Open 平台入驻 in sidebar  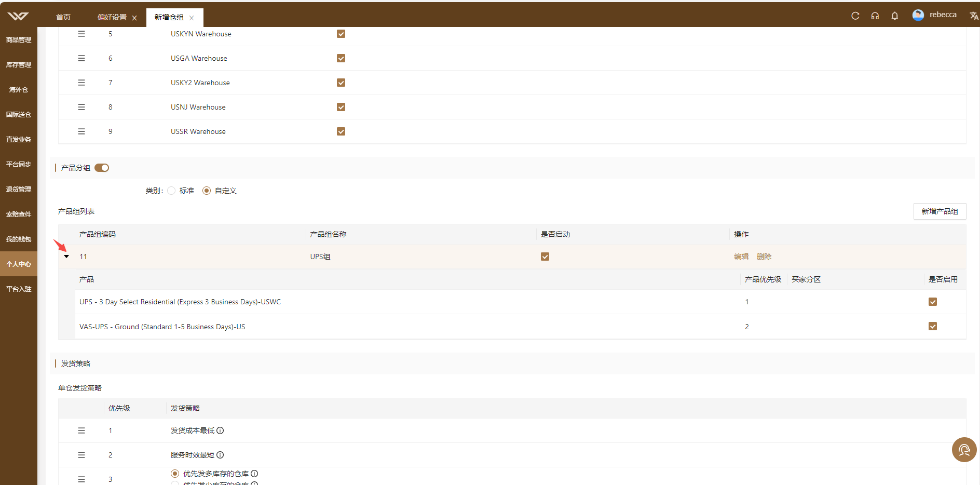point(19,289)
